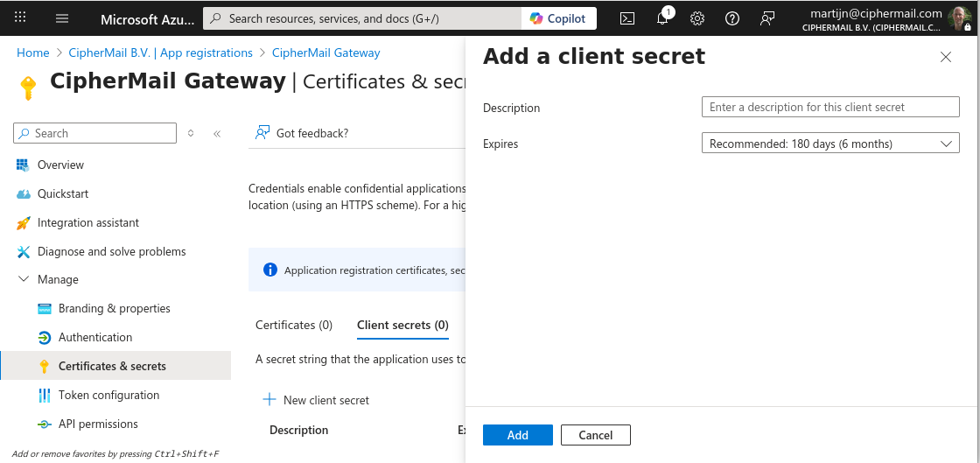
Task: Collapse the Manage section in sidebar
Action: click(23, 279)
